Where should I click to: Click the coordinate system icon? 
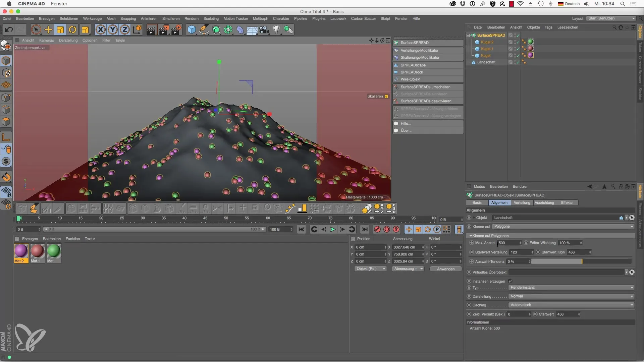point(137,29)
